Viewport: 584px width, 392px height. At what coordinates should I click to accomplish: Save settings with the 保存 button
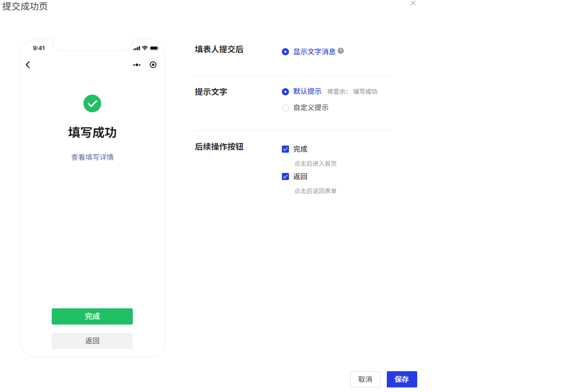(401, 379)
